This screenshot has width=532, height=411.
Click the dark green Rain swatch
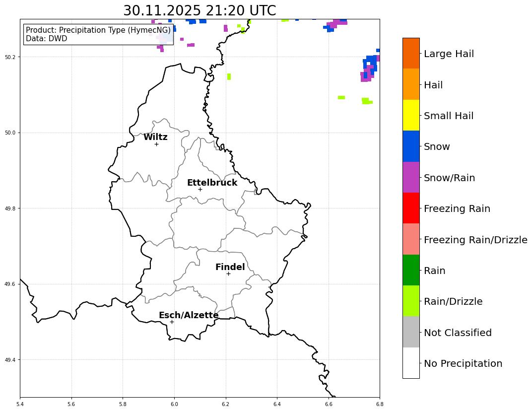pos(411,270)
